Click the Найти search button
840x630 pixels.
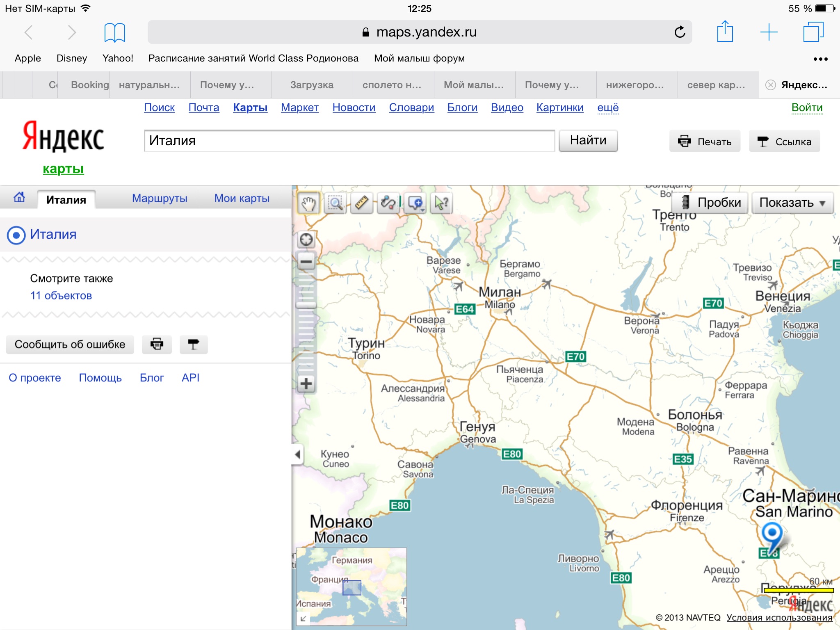point(588,141)
